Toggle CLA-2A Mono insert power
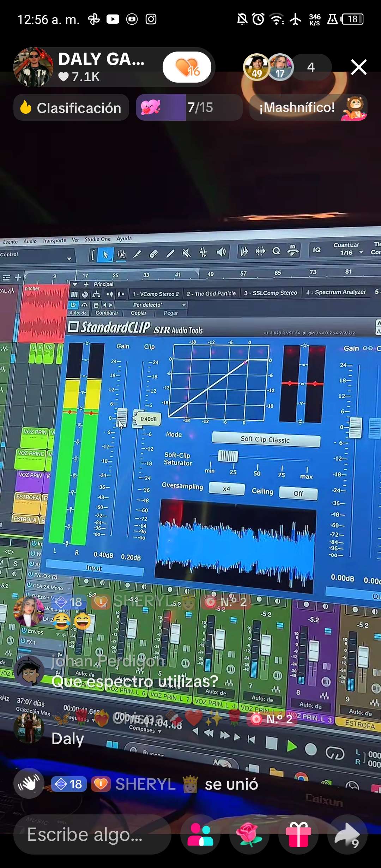The image size is (381, 868). click(29, 585)
